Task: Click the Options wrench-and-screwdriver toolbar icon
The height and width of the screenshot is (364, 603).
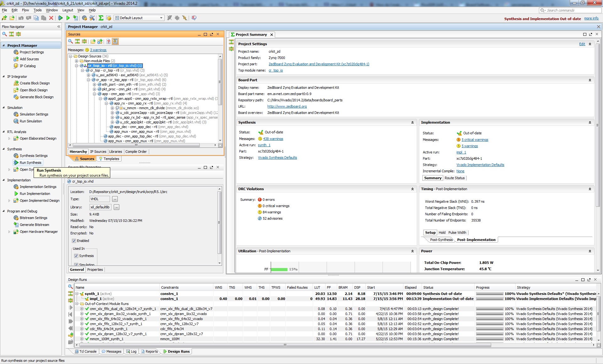Action: [92, 18]
